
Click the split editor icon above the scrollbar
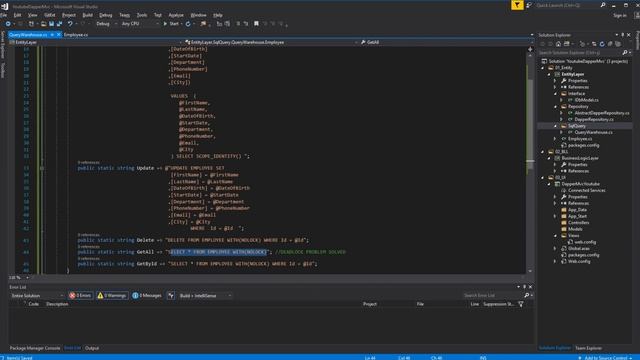(530, 49)
